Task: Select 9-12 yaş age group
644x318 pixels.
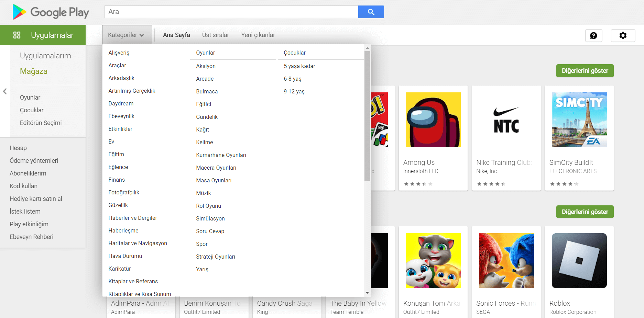Action: pyautogui.click(x=294, y=91)
